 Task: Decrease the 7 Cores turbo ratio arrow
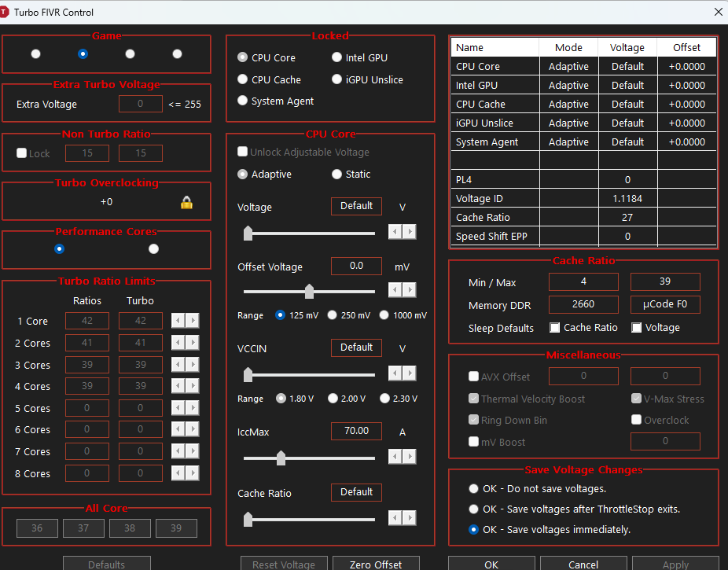(x=178, y=450)
